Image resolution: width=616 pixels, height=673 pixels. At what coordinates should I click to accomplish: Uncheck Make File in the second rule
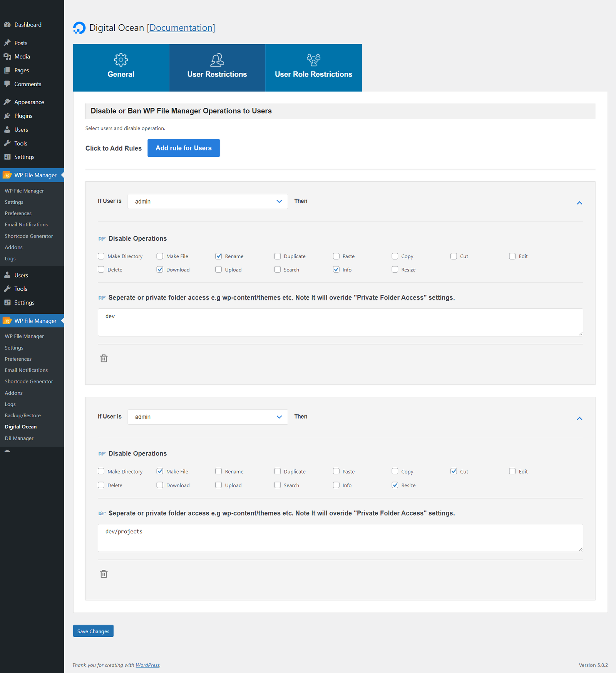(160, 471)
